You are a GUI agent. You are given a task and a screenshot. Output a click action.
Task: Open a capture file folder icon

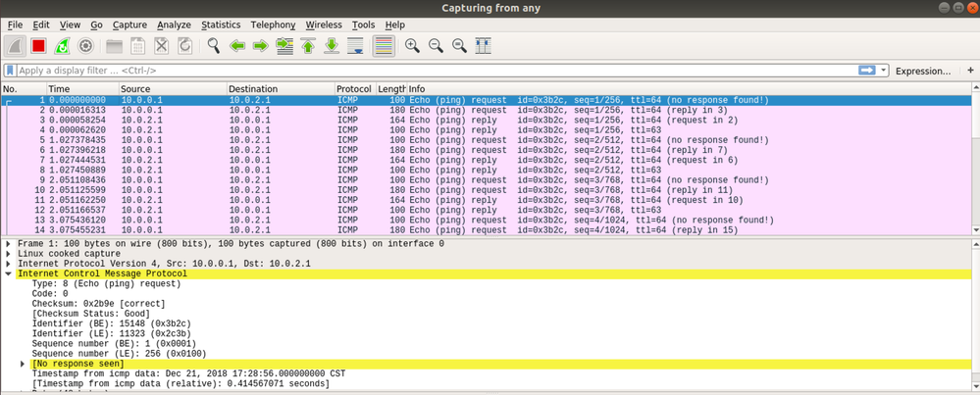point(115,45)
